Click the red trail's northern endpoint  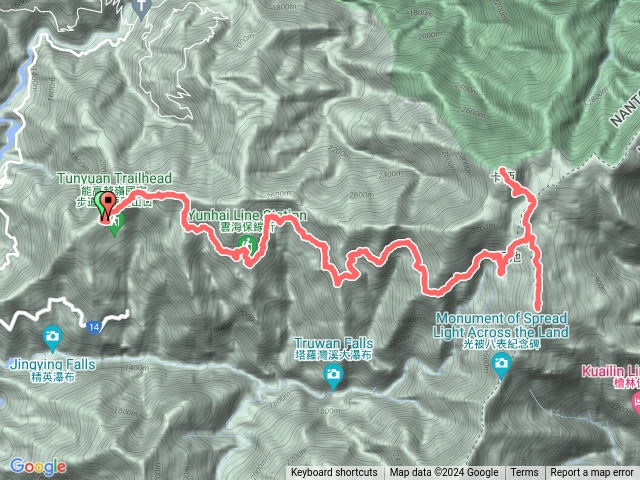coord(502,169)
